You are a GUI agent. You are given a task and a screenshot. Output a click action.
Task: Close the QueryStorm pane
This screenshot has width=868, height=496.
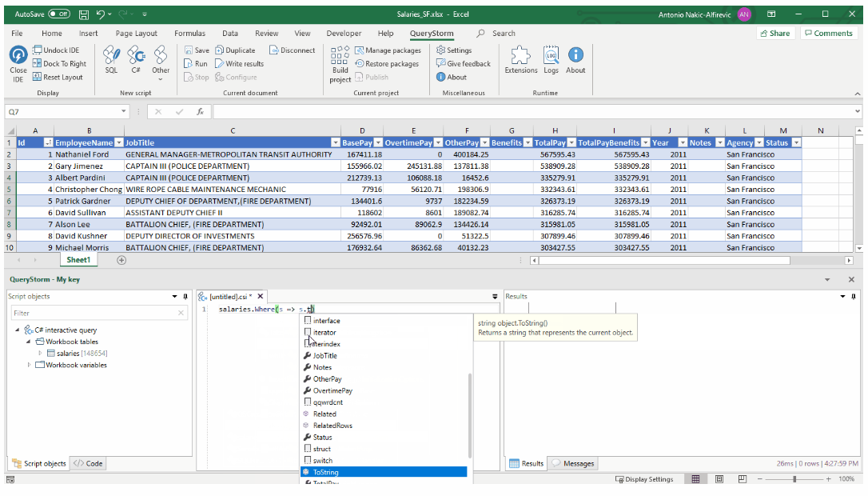coord(851,279)
